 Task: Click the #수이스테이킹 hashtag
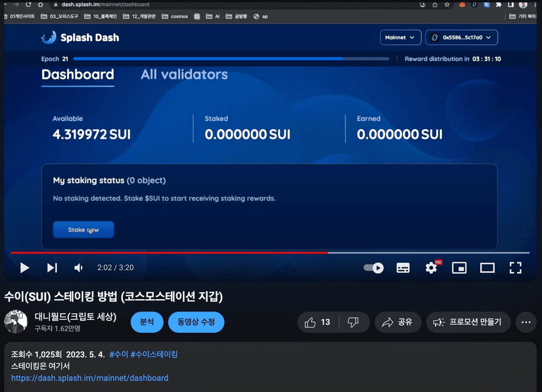click(154, 354)
